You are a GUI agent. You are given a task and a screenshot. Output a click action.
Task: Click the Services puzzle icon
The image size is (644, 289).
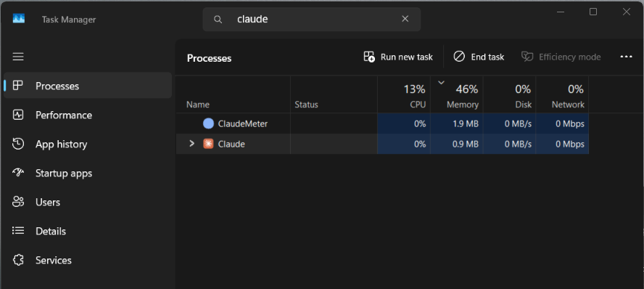tap(18, 260)
